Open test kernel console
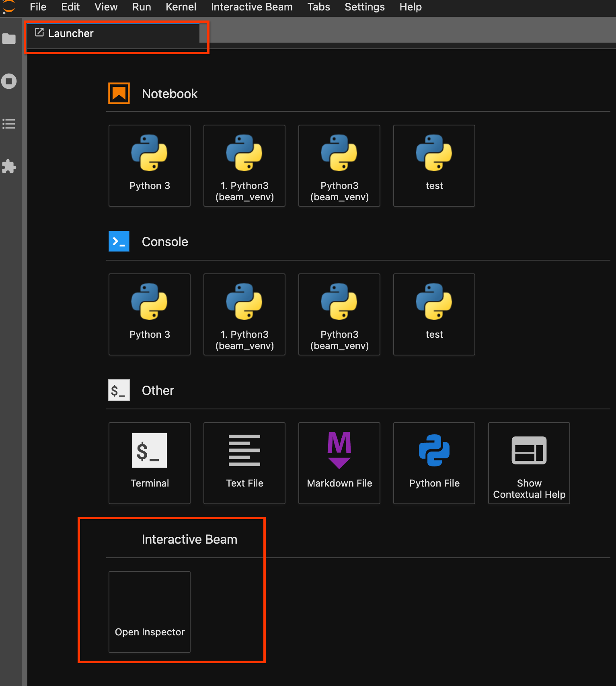Viewport: 616px width, 686px height. (x=434, y=314)
